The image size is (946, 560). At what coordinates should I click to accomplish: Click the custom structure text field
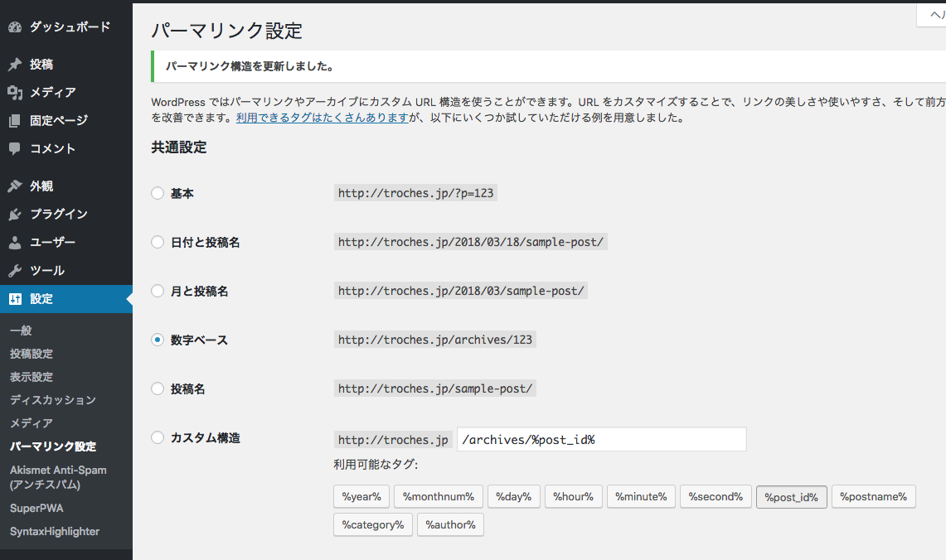click(x=601, y=440)
